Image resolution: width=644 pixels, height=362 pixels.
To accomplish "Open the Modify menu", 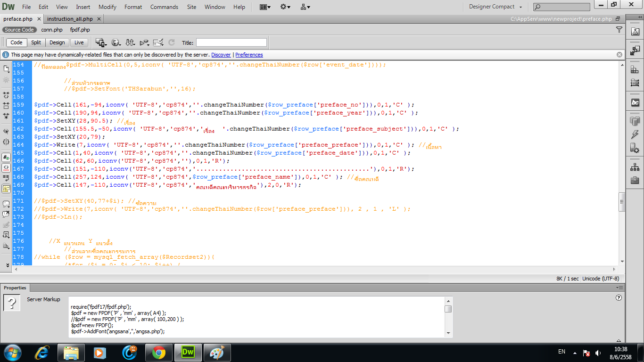I will click(x=107, y=7).
